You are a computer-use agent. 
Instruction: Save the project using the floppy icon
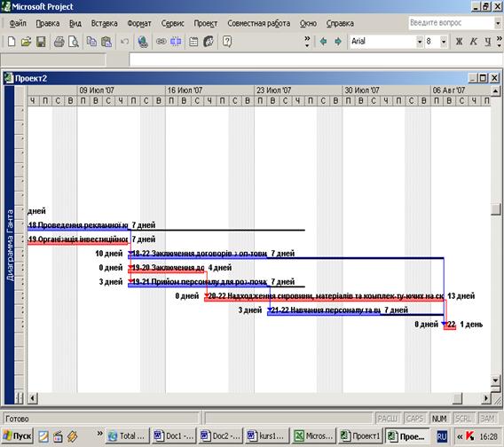pyautogui.click(x=41, y=42)
